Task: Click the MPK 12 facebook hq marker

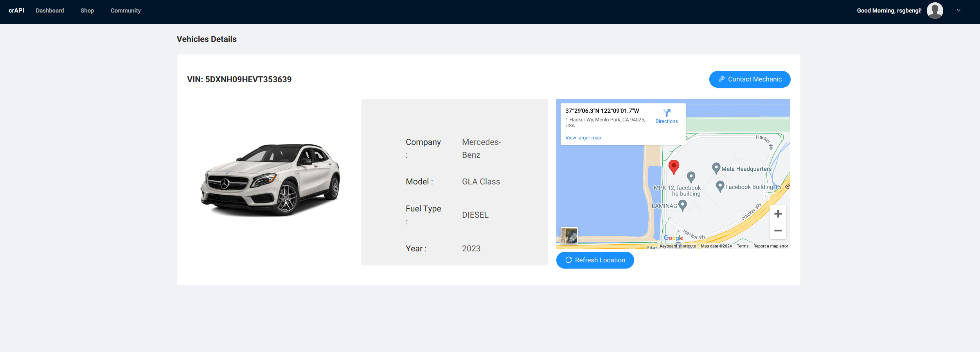Action: tap(691, 177)
